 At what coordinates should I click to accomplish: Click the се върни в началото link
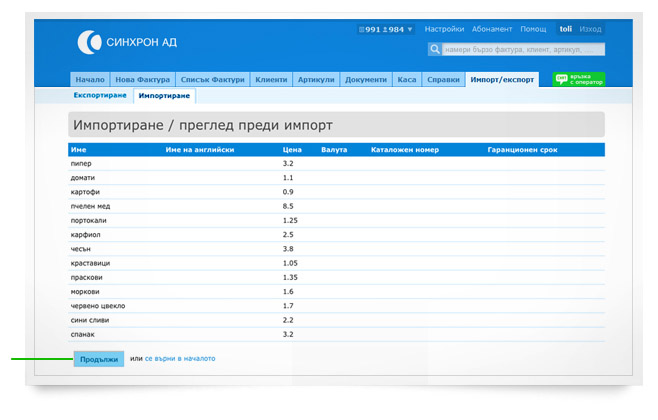pos(180,358)
